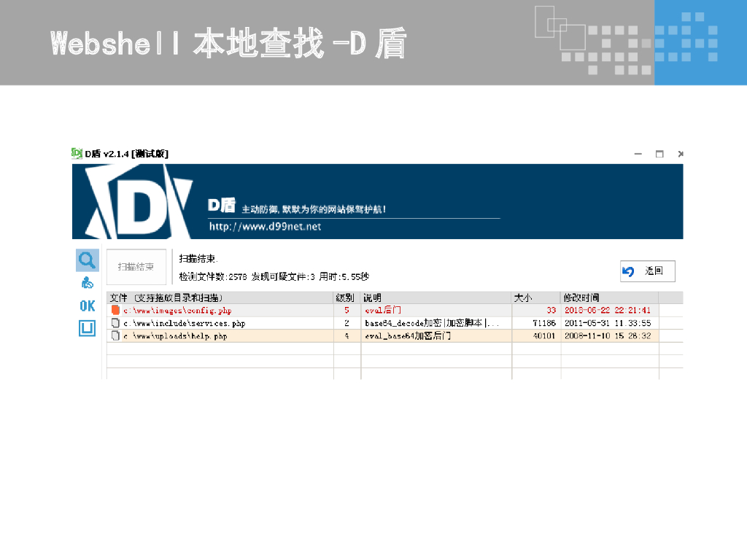Sort by the 修改时间 column header
747x560 pixels.
[x=609, y=297]
